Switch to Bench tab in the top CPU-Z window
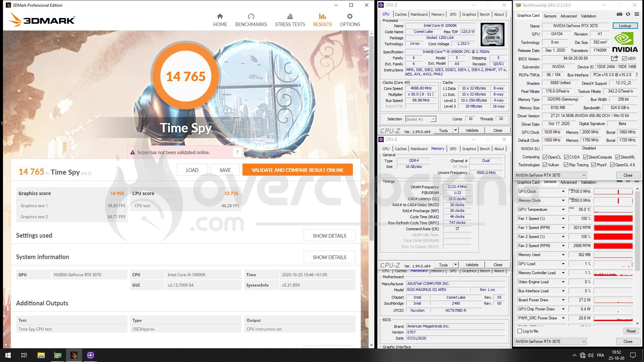Screen dimensions: 644x362 485,14
